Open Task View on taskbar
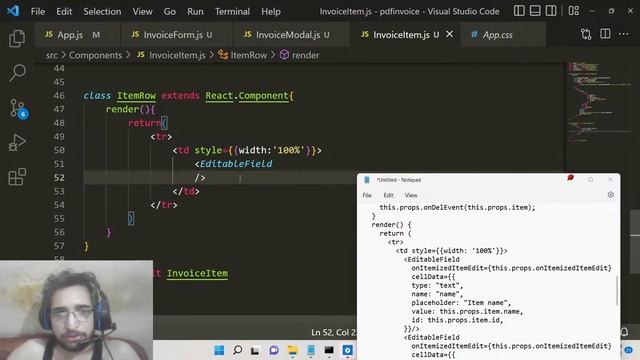640x360 pixels. pos(255,350)
